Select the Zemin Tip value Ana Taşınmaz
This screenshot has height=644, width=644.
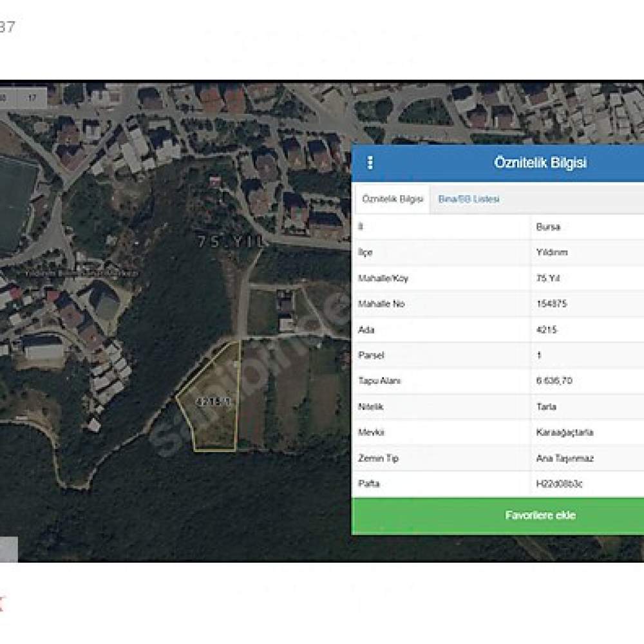pos(564,458)
